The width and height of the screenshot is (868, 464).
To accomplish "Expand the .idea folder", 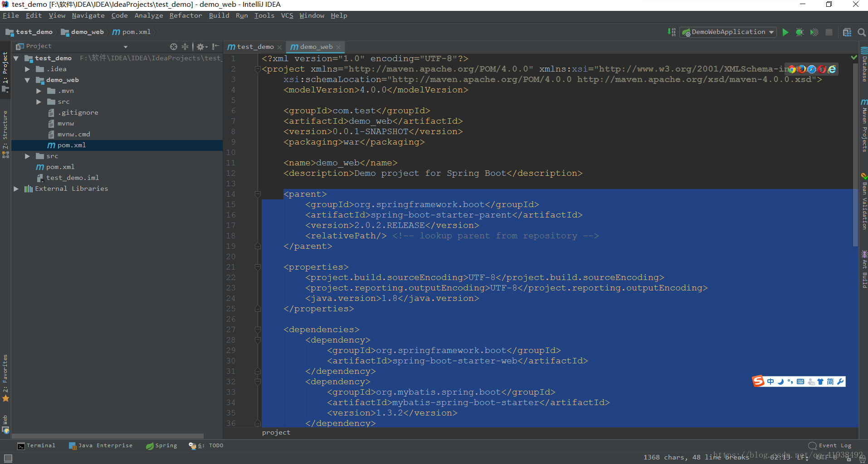I will click(x=27, y=69).
